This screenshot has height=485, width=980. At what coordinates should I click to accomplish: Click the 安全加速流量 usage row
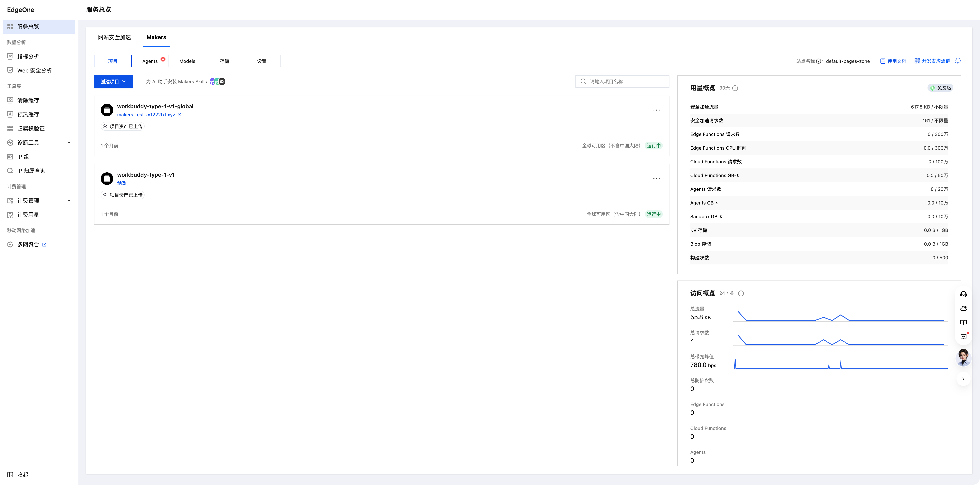(819, 107)
